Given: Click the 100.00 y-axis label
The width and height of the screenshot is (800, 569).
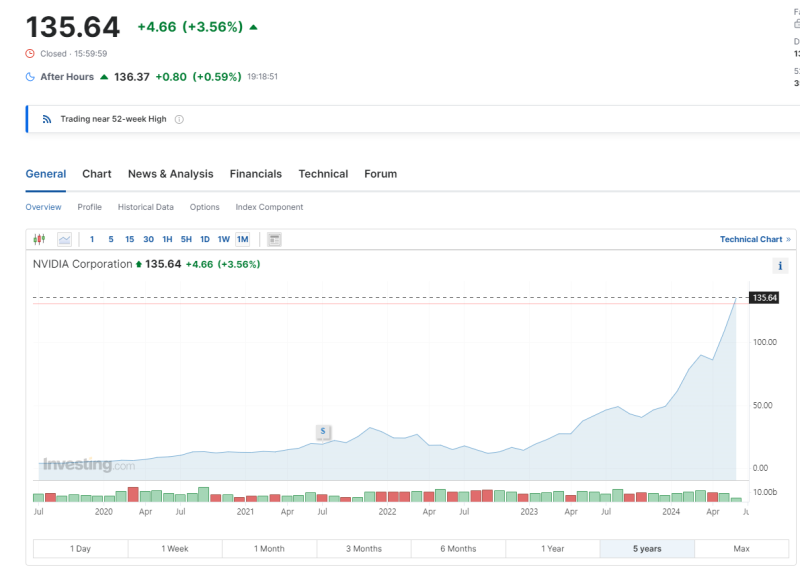Looking at the screenshot, I should [765, 342].
